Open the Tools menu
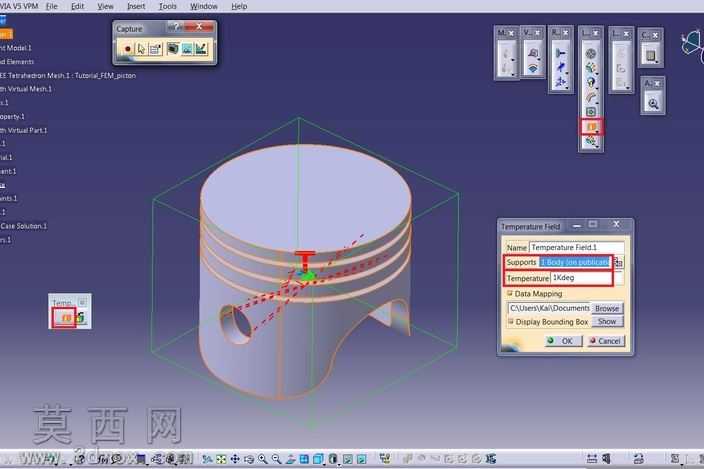Screen dimensions: 704x469 coord(167,6)
